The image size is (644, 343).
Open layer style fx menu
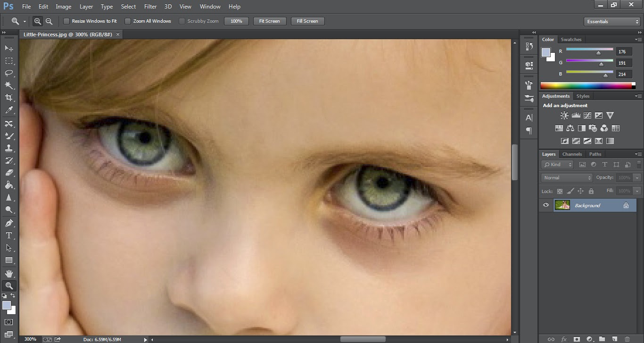(x=564, y=339)
